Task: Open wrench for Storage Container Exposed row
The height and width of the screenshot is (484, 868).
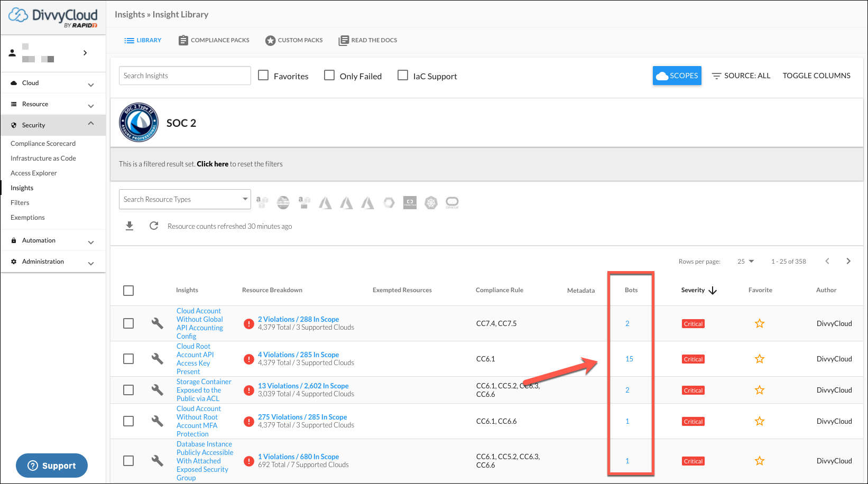Action: pyautogui.click(x=158, y=389)
